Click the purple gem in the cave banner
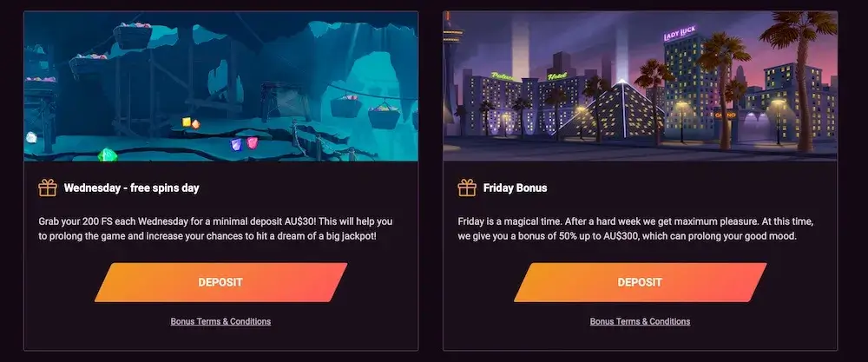The image size is (868, 362). click(x=236, y=145)
